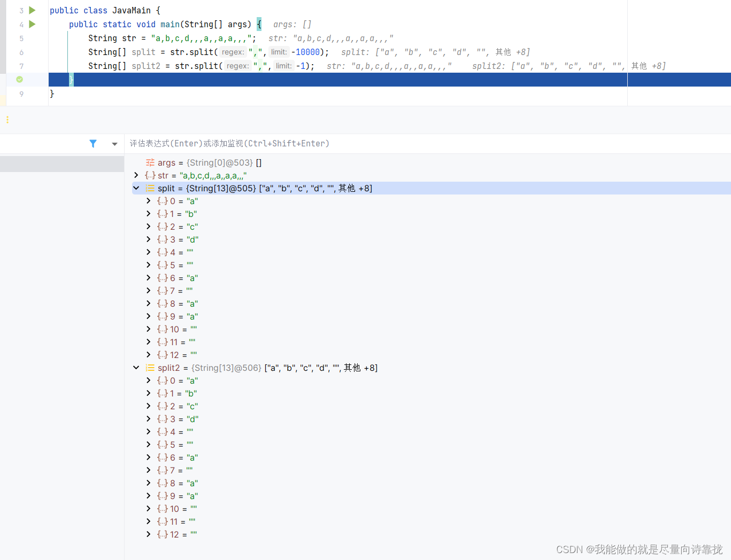Expand split element 0 = "a"
The width and height of the screenshot is (731, 560).
click(x=149, y=201)
